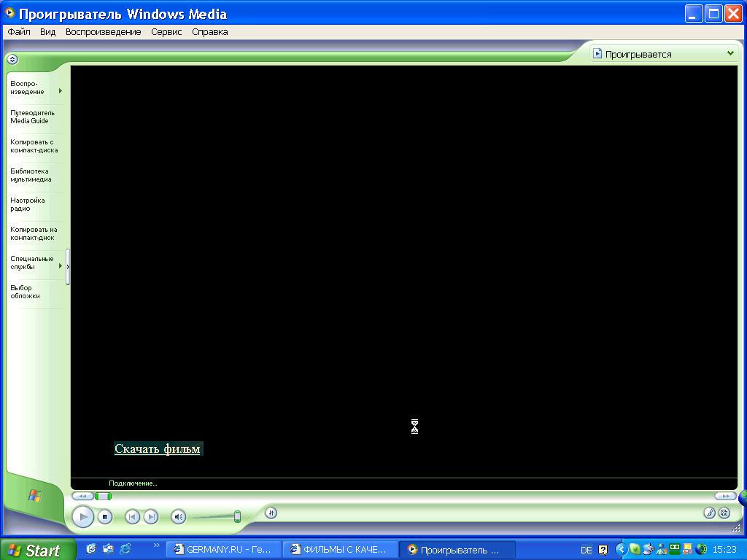Click the volume slider handle
Viewport: 747px width, 560px height.
click(x=237, y=516)
